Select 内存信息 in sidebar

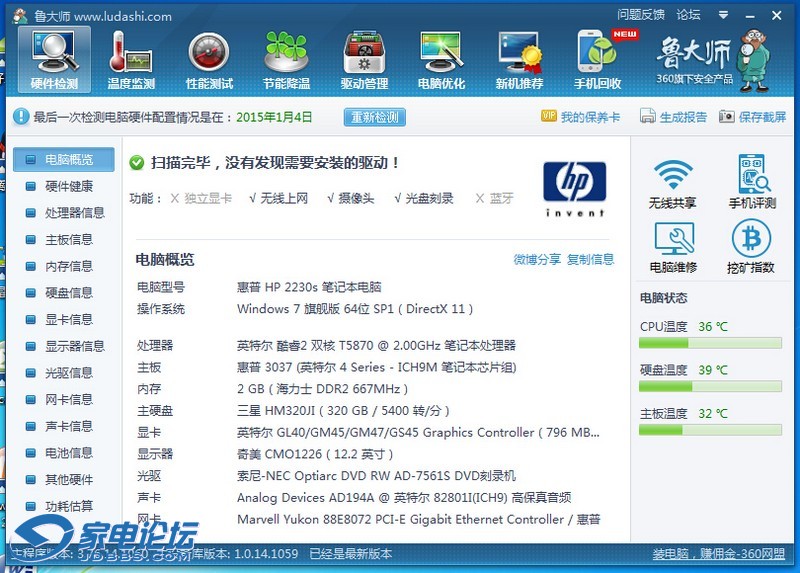click(x=64, y=266)
